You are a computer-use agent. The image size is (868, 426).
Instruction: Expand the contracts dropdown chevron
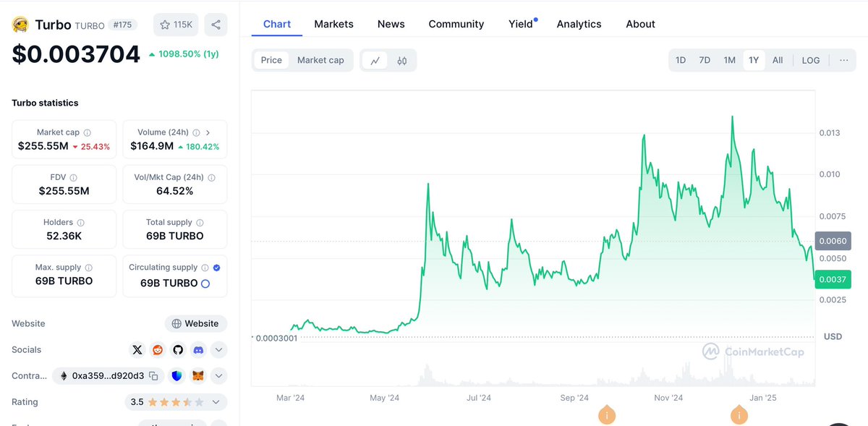(x=218, y=376)
